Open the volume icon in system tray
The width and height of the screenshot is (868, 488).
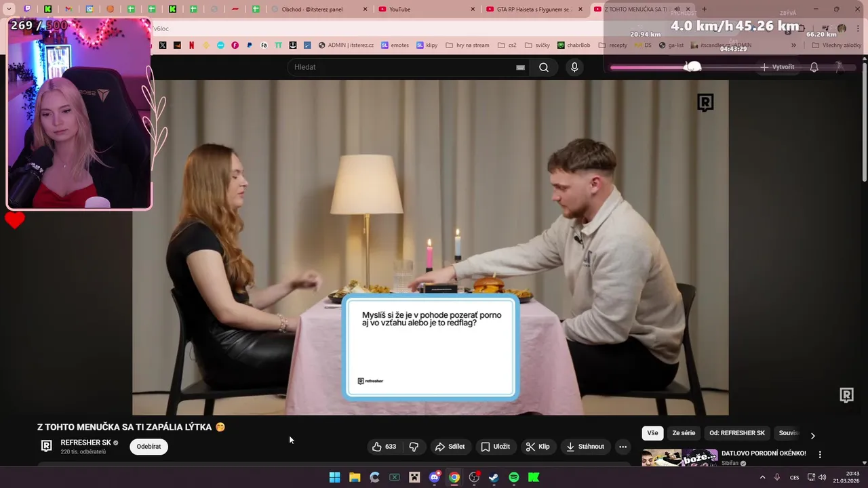pos(822,477)
